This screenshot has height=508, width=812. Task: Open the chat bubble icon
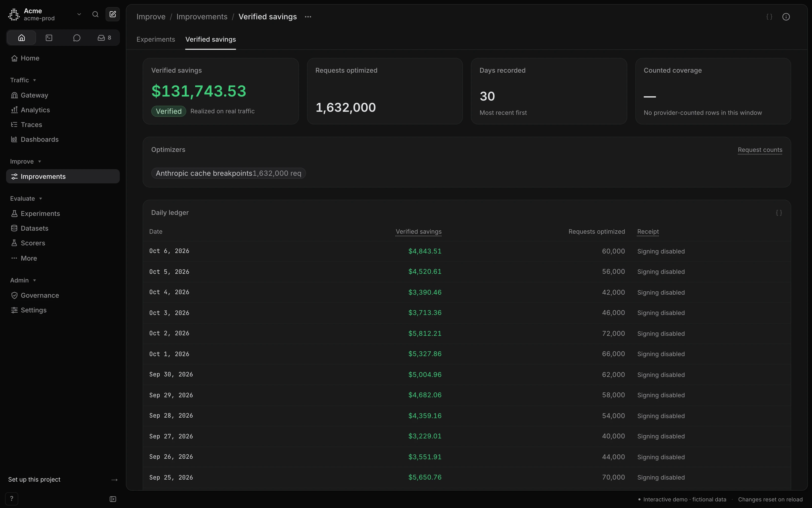click(77, 38)
